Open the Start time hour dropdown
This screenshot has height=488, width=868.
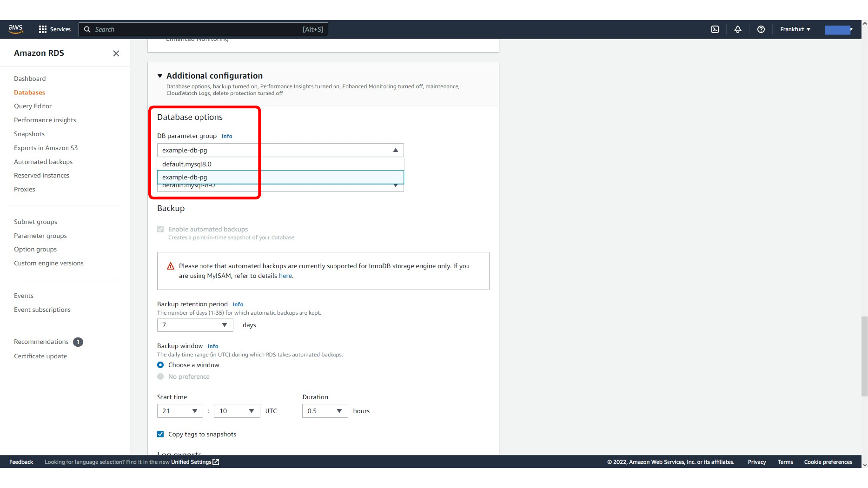pos(180,411)
